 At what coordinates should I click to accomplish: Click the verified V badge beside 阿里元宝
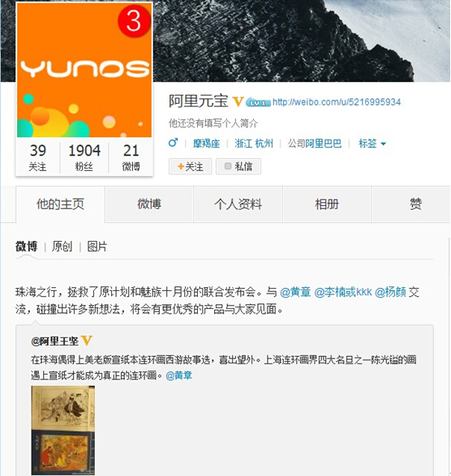238,101
